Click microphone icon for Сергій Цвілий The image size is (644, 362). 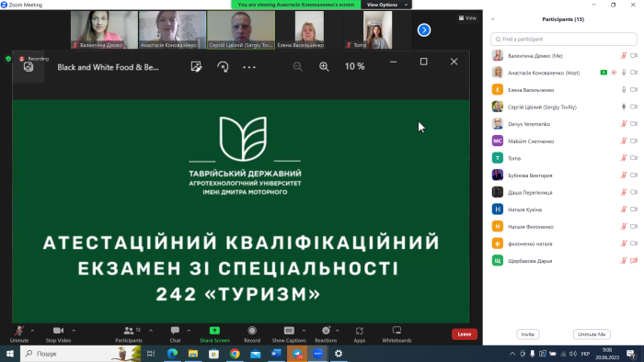[624, 107]
